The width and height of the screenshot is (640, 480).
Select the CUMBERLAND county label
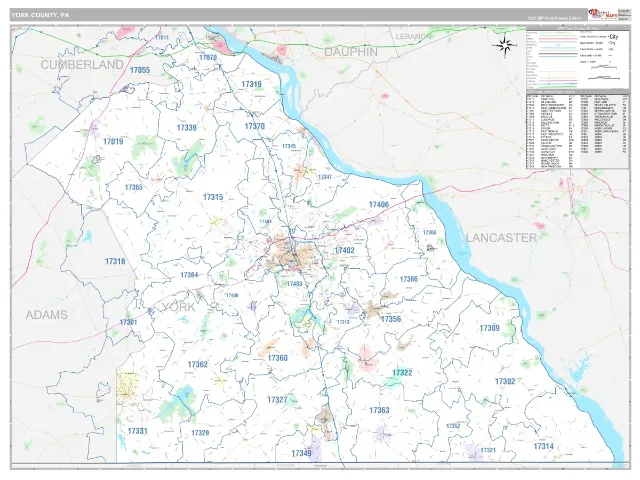coord(82,64)
